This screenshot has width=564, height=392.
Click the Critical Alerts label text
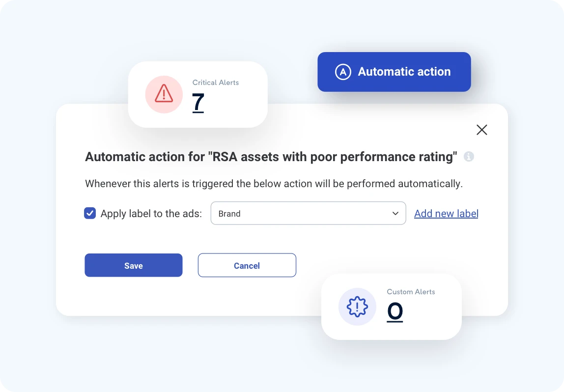pos(216,83)
